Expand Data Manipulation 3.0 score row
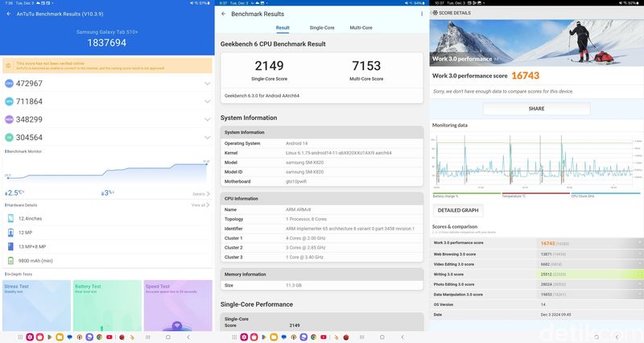 point(640,294)
